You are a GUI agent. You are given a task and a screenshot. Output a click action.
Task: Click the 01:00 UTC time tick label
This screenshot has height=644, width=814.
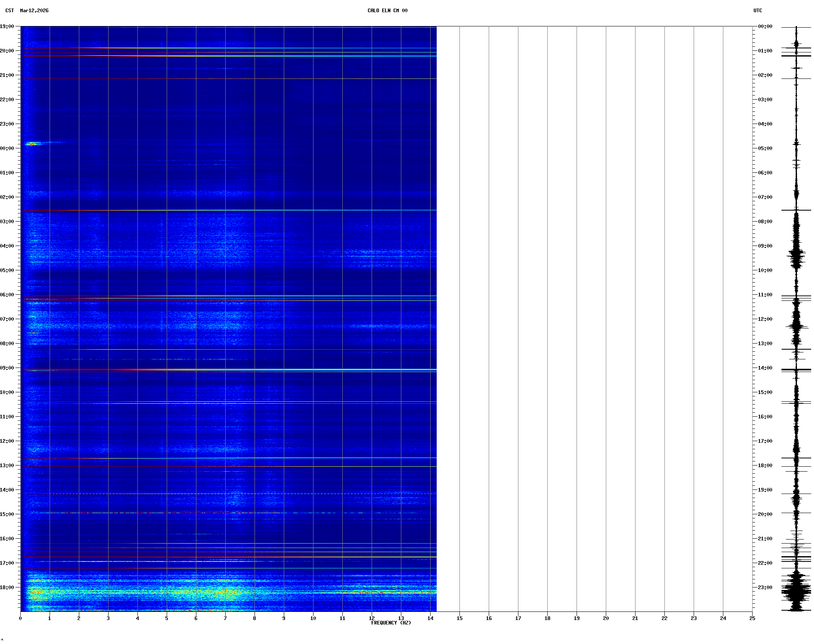click(x=765, y=51)
